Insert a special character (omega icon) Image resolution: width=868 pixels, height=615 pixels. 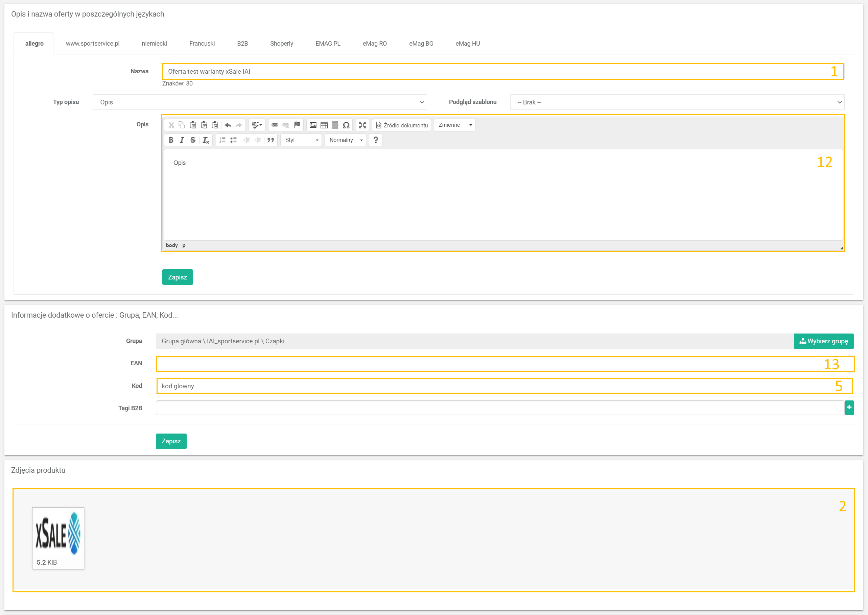pyautogui.click(x=346, y=125)
